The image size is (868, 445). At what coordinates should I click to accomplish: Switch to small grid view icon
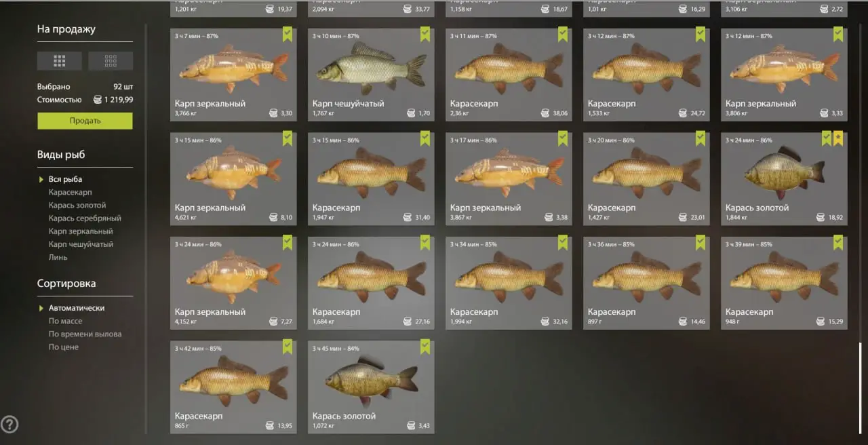coord(111,61)
